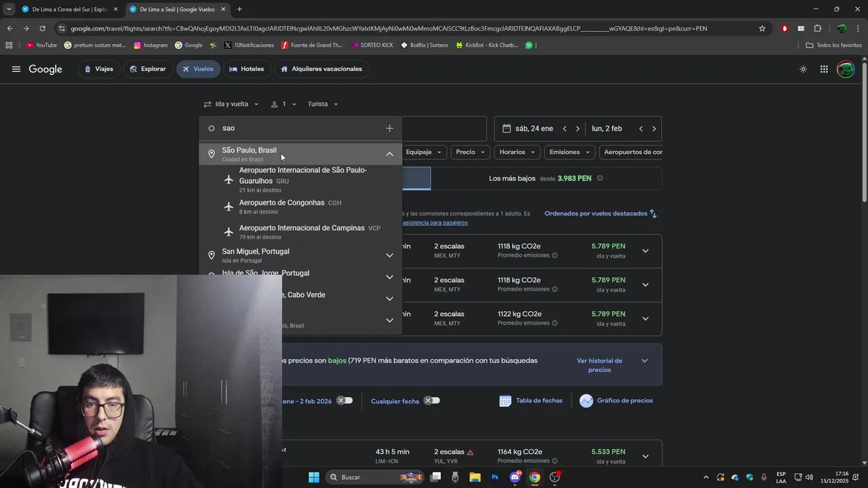Open Discord from the taskbar
This screenshot has width=868, height=488.
(x=515, y=477)
